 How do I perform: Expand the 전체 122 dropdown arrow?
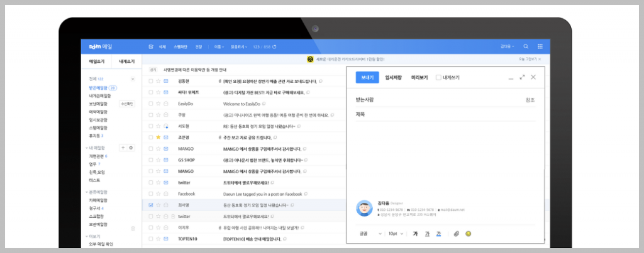[133, 78]
